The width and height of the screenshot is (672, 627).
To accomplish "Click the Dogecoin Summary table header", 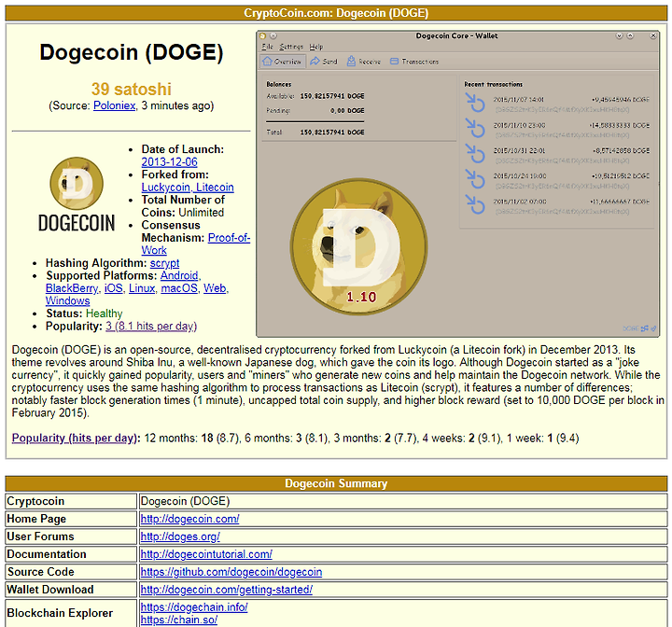I will click(x=336, y=483).
